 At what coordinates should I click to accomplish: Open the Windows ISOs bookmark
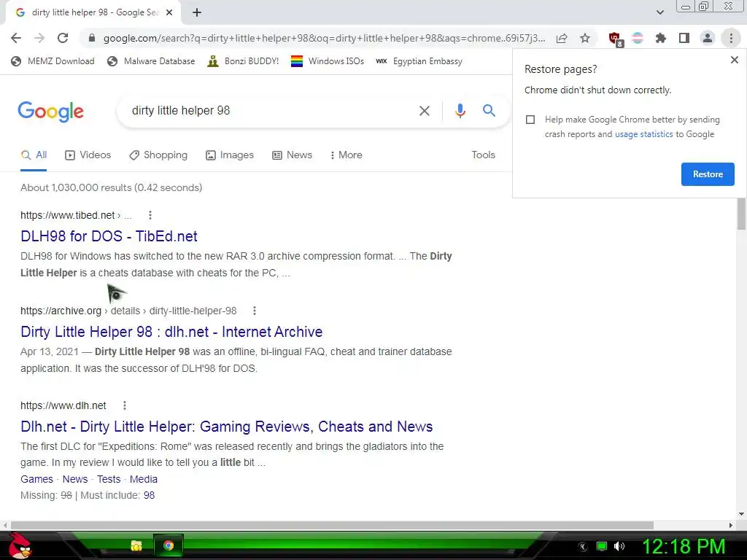point(328,61)
